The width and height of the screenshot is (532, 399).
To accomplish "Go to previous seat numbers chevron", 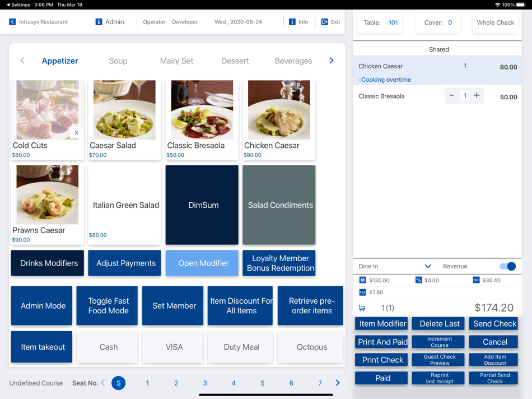I will click(x=103, y=383).
